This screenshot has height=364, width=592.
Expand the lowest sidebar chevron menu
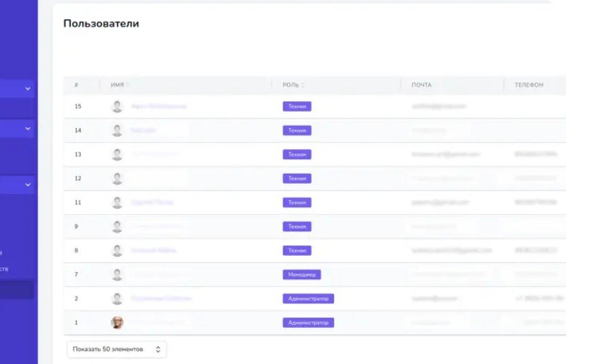coord(28,184)
